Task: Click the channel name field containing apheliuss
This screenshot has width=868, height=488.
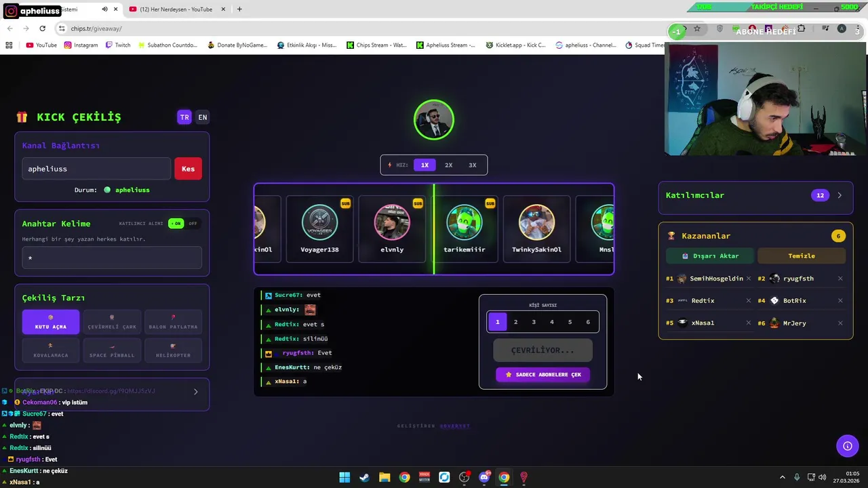Action: click(x=97, y=169)
